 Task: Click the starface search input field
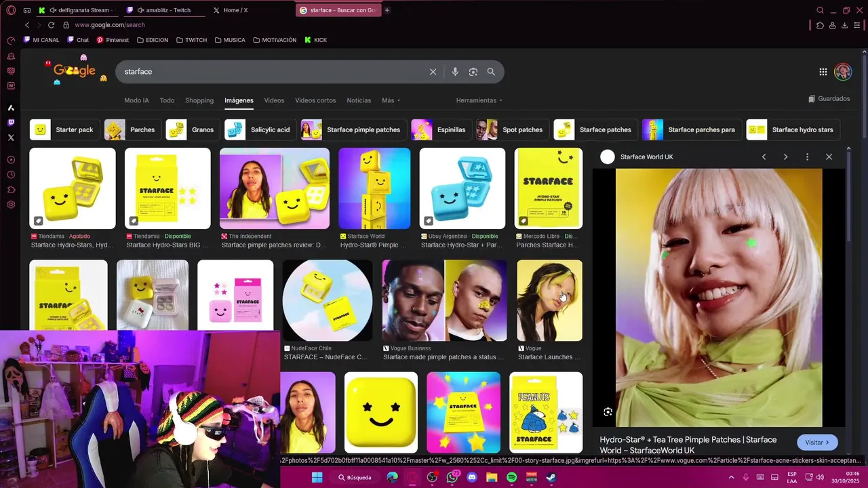pyautogui.click(x=271, y=72)
